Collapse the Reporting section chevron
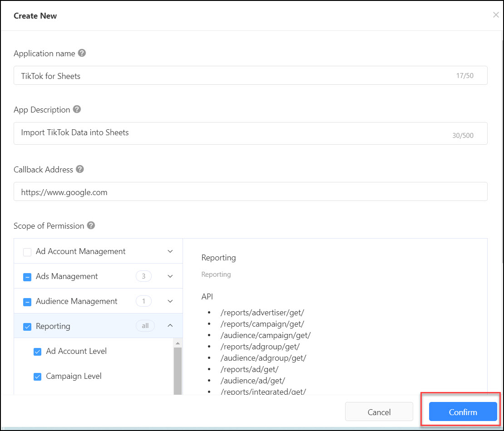Viewport: 504px width, 431px height. (x=170, y=326)
